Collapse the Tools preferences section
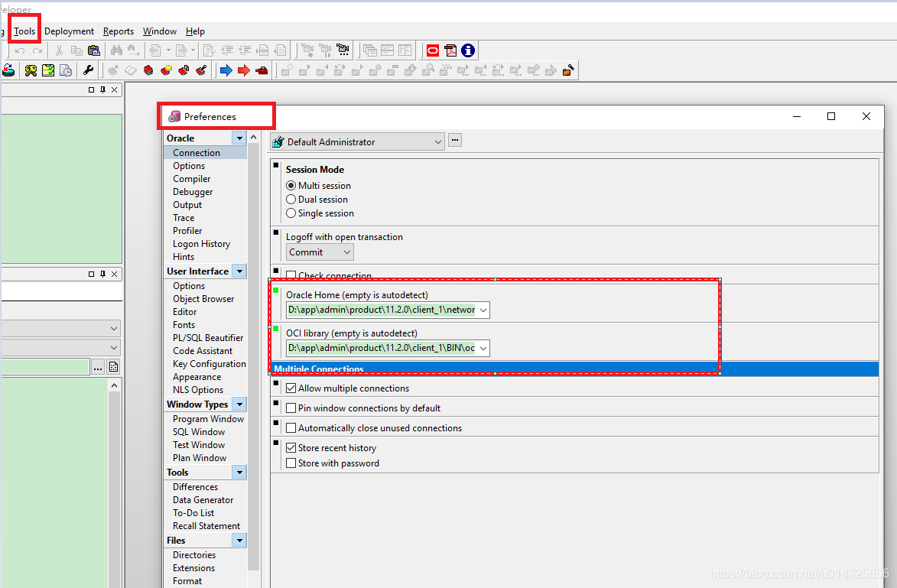 coord(239,473)
